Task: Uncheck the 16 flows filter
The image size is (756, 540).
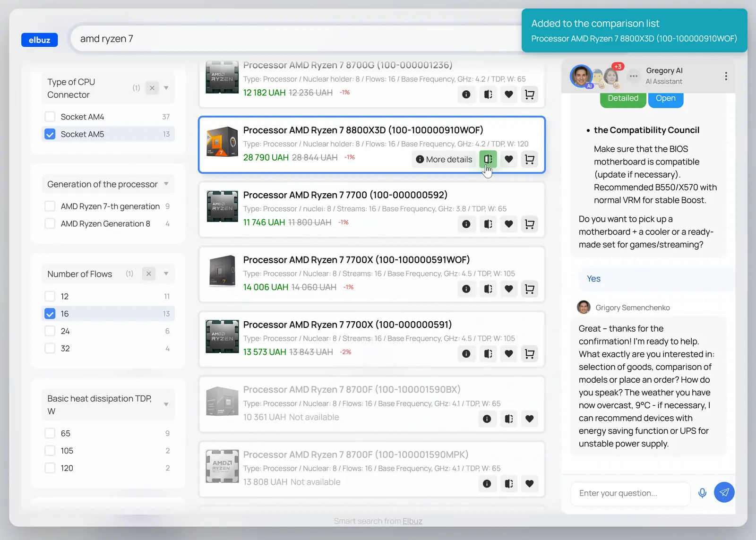Action: pyautogui.click(x=50, y=314)
